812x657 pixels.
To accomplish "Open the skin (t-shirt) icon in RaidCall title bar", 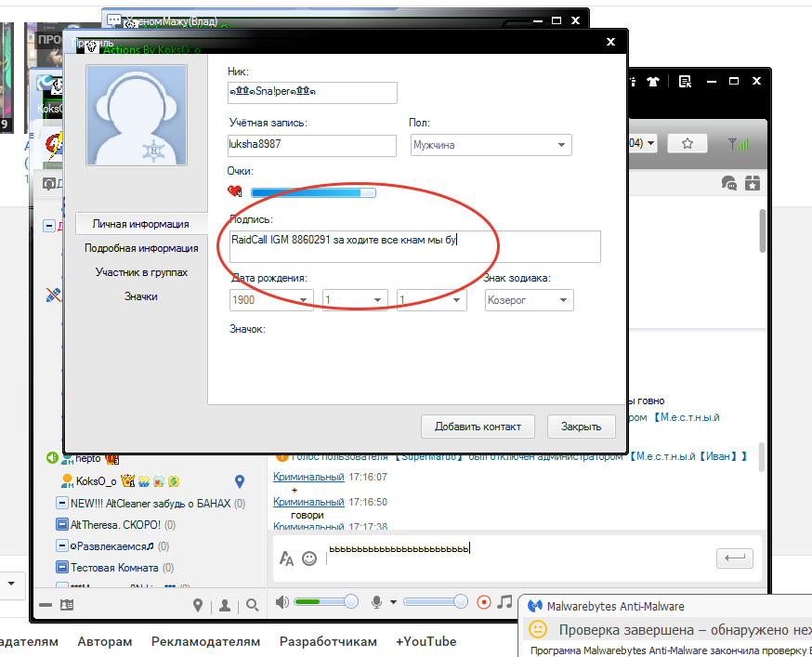I will coord(652,82).
